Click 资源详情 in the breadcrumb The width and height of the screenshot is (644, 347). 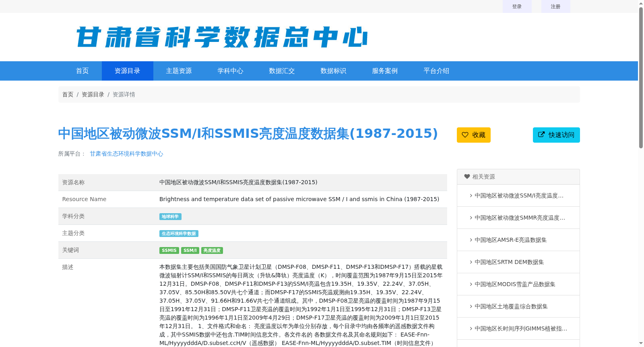124,94
